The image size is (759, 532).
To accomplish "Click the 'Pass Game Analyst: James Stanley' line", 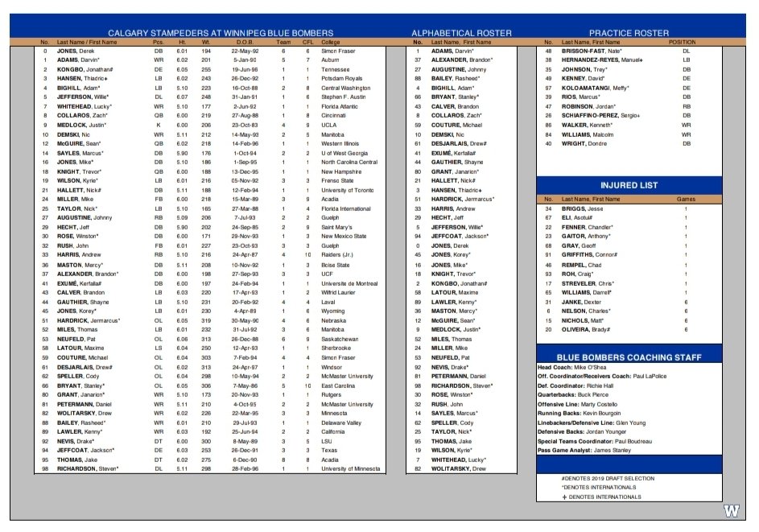I will [584, 450].
